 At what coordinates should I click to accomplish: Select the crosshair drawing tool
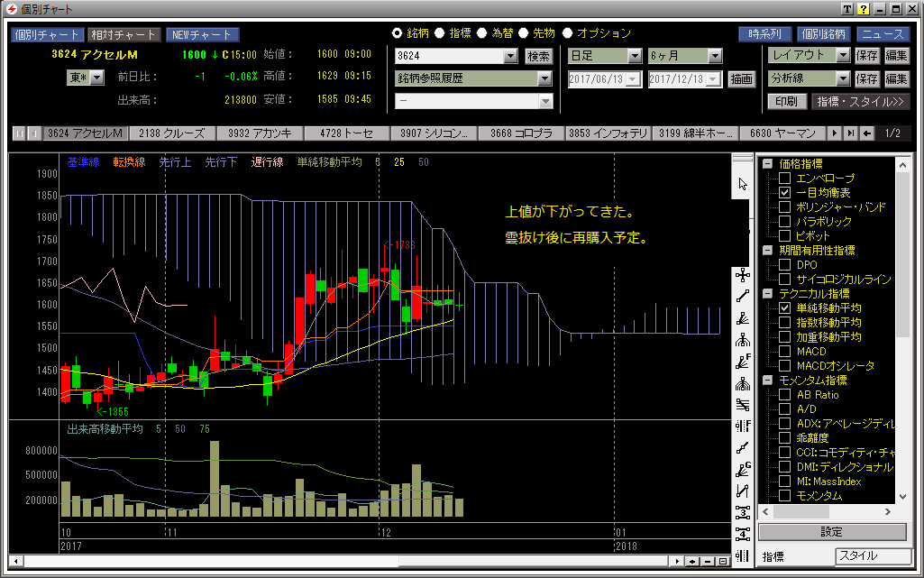coord(743,274)
